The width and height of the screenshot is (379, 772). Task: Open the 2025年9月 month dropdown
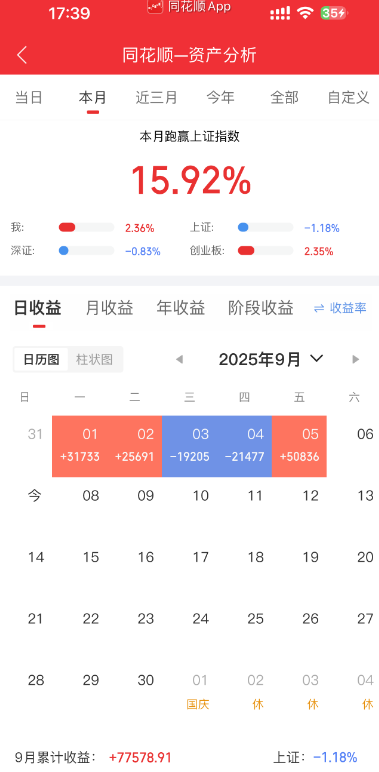click(271, 359)
